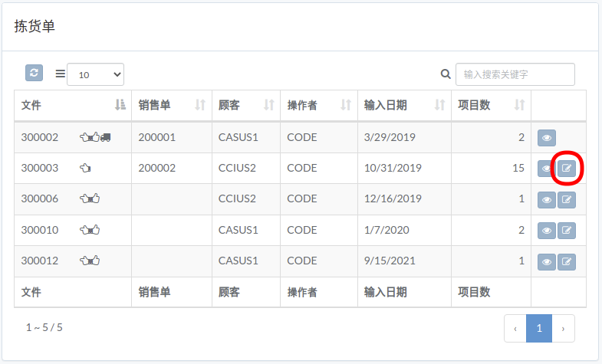Click sales order 200002
The height and width of the screenshot is (364, 602).
157,168
